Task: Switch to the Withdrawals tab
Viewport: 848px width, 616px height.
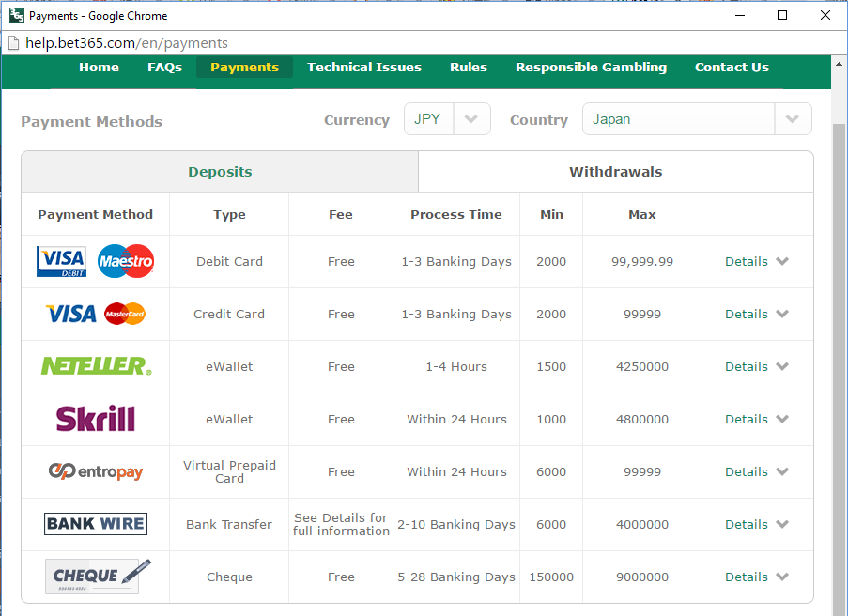Action: (615, 172)
